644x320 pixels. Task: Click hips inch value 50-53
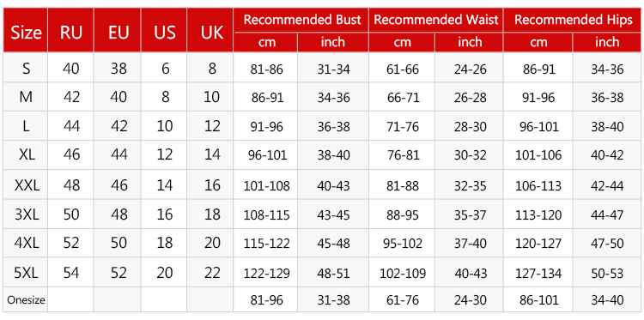pyautogui.click(x=607, y=273)
